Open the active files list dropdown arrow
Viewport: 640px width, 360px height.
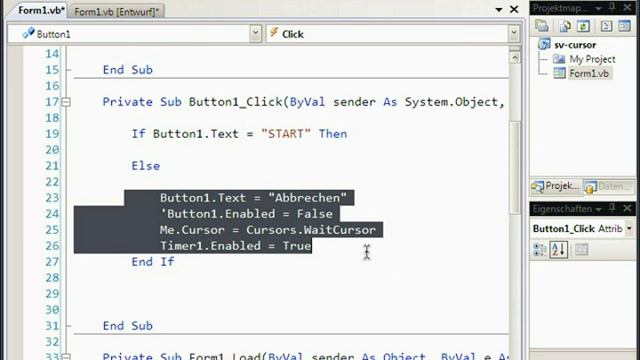(x=499, y=9)
